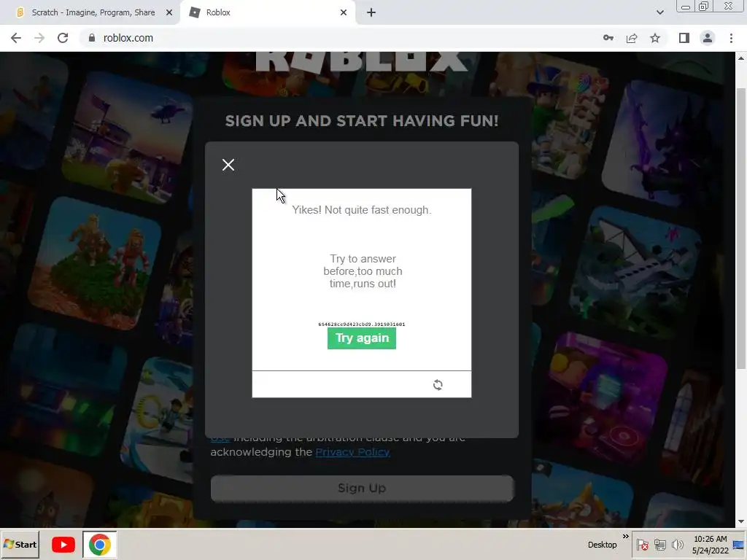The width and height of the screenshot is (747, 560).
Task: Click the 'Try to answer before' message
Action: (363, 271)
